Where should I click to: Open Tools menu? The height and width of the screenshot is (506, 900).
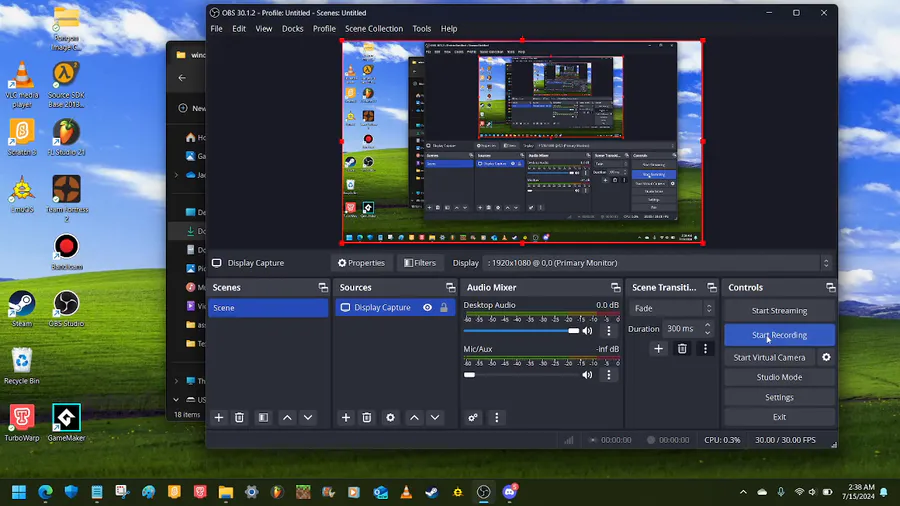(x=421, y=29)
